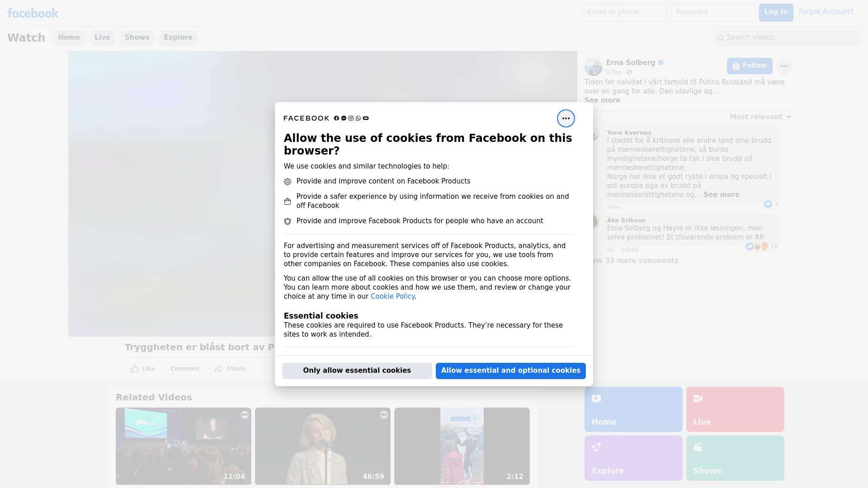Viewport: 868px width, 488px height.
Task: Open the Explore tile with rocket icon
Action: coord(633,458)
